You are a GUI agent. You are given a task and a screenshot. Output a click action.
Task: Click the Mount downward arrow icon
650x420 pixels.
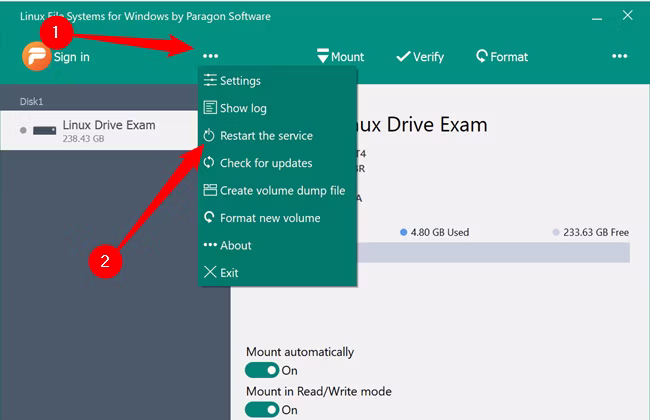323,56
